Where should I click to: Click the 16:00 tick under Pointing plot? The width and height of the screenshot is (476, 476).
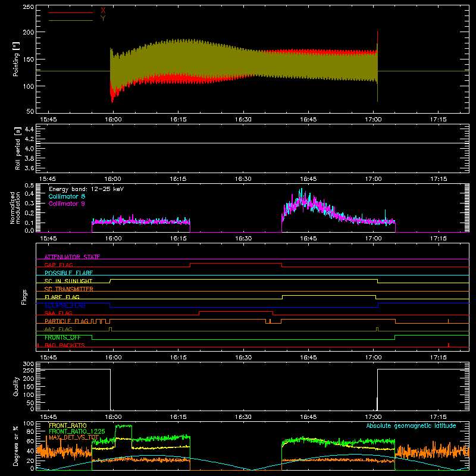[113, 120]
